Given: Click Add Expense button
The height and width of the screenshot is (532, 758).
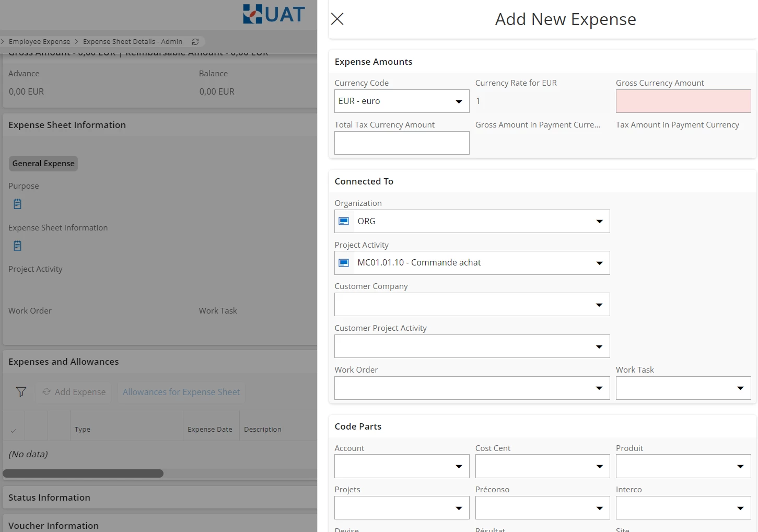Looking at the screenshot, I should [x=74, y=392].
